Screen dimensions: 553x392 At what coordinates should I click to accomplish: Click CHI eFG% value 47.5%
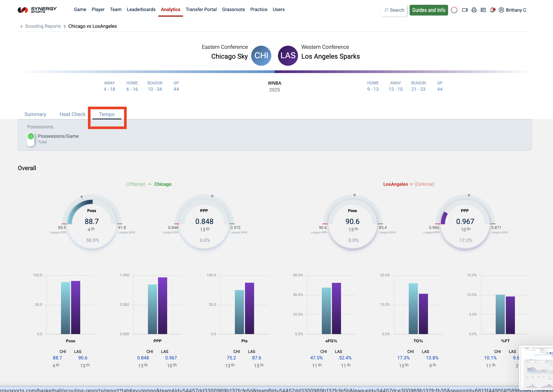[x=317, y=358]
